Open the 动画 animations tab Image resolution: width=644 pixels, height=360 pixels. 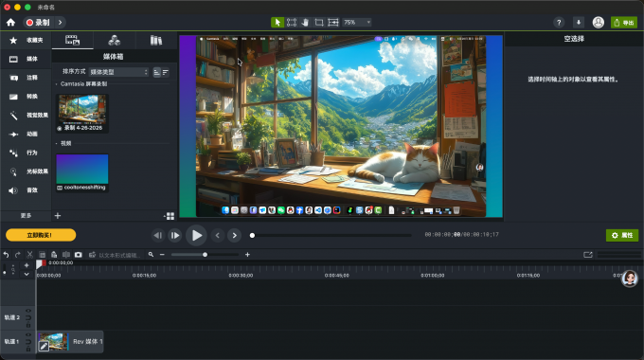[x=27, y=134]
